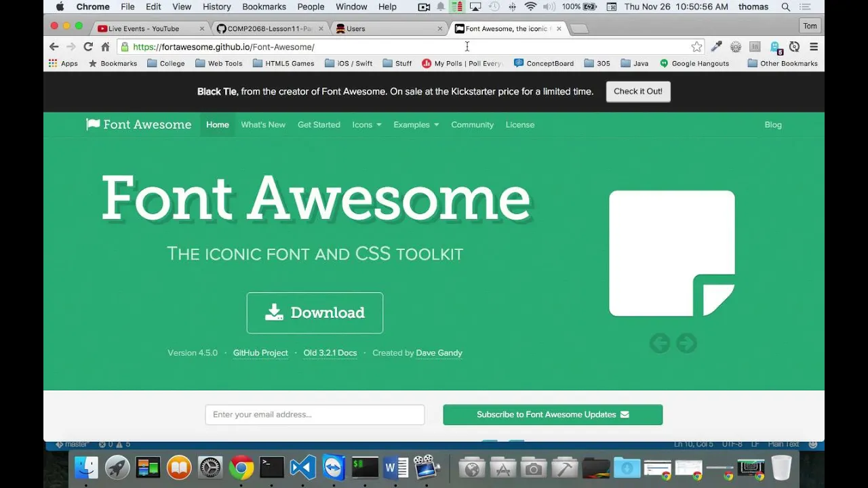Expand the Examples dropdown in navbar
The width and height of the screenshot is (868, 488).
pyautogui.click(x=416, y=125)
